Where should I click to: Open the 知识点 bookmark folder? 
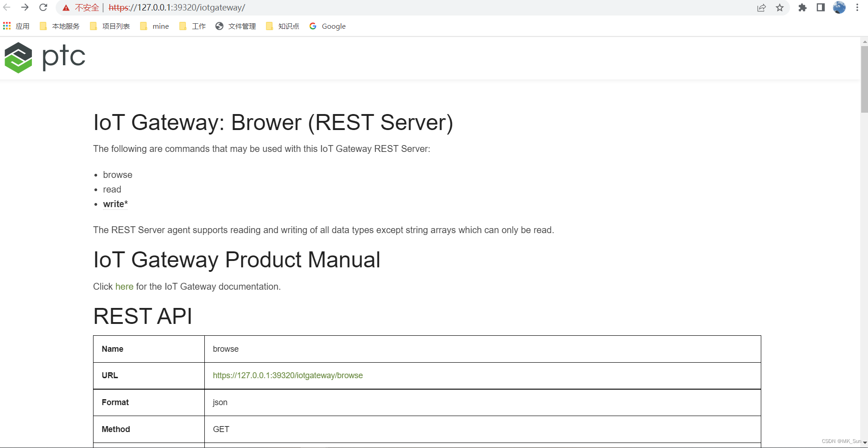283,26
